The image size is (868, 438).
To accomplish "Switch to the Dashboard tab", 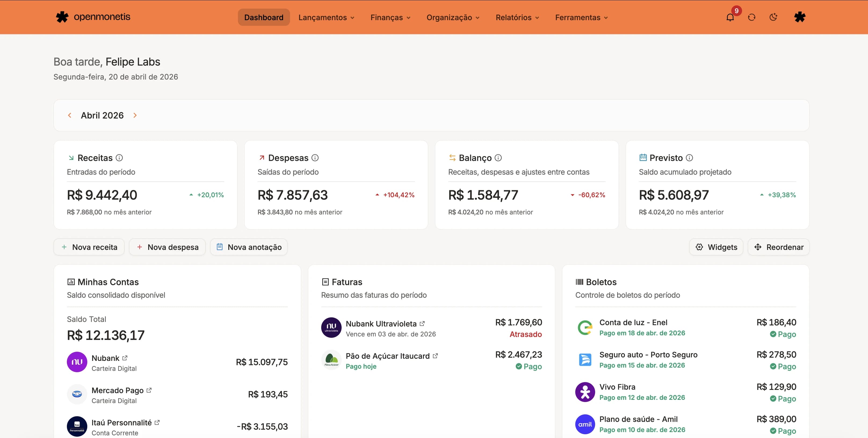I will [263, 17].
